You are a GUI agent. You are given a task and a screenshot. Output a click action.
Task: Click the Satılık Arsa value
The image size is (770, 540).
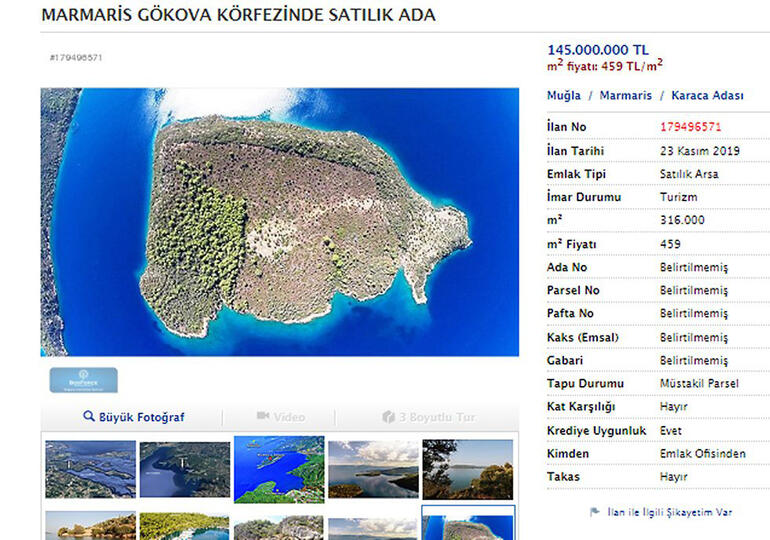pos(689,174)
